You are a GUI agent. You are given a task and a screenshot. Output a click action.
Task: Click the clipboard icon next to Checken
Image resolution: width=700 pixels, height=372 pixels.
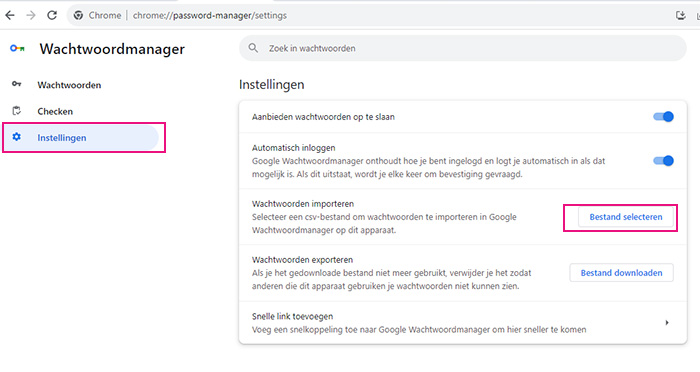[17, 111]
